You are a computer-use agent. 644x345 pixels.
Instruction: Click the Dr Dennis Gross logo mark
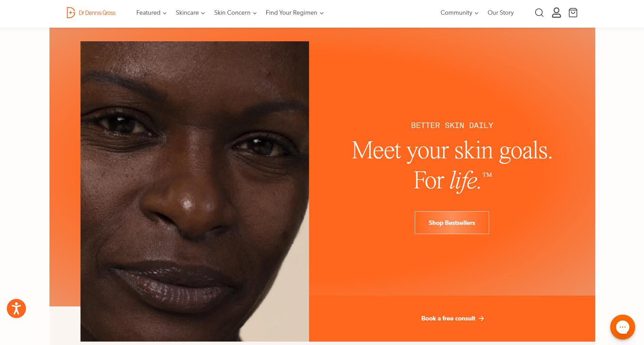[x=71, y=13]
